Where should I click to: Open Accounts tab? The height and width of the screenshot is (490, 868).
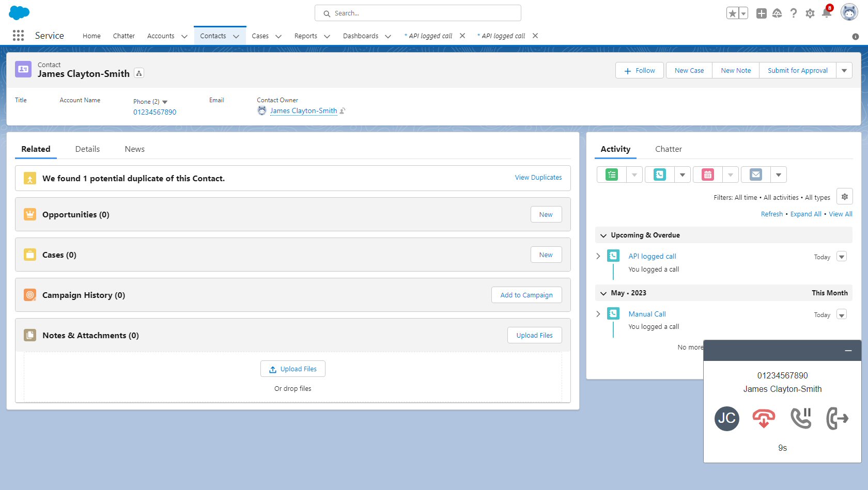point(161,36)
